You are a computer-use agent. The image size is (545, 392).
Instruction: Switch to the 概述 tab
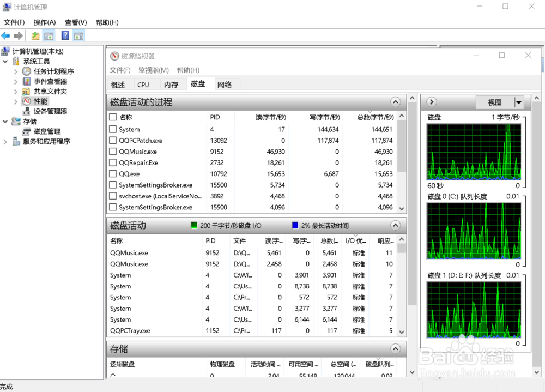click(118, 85)
